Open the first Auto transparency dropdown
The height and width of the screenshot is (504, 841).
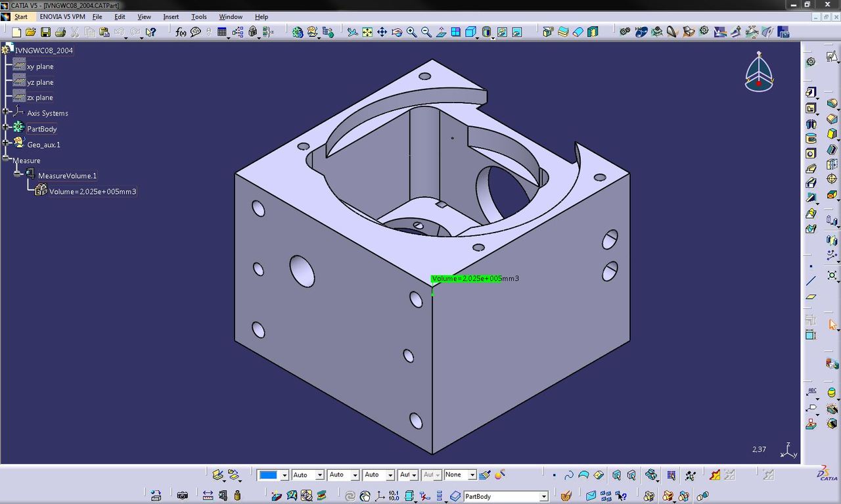[x=319, y=475]
